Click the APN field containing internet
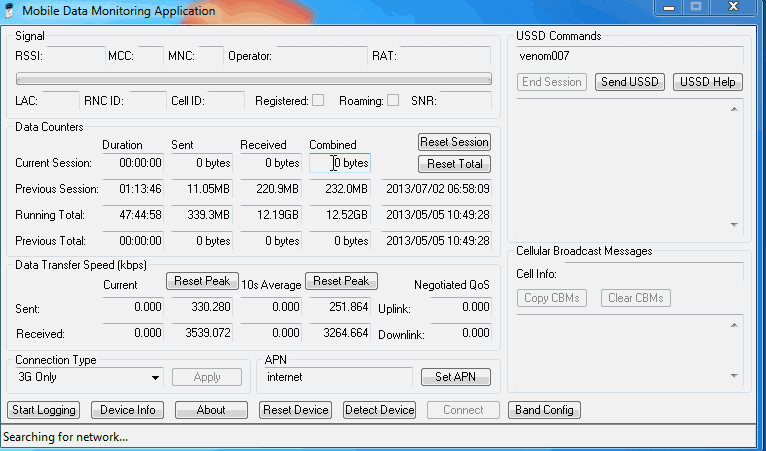The image size is (766, 451). 338,377
